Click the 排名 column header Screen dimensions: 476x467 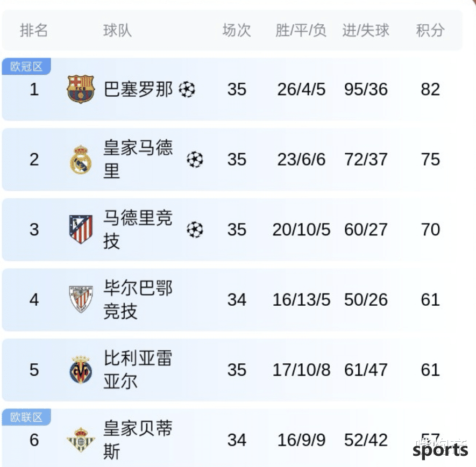34,30
